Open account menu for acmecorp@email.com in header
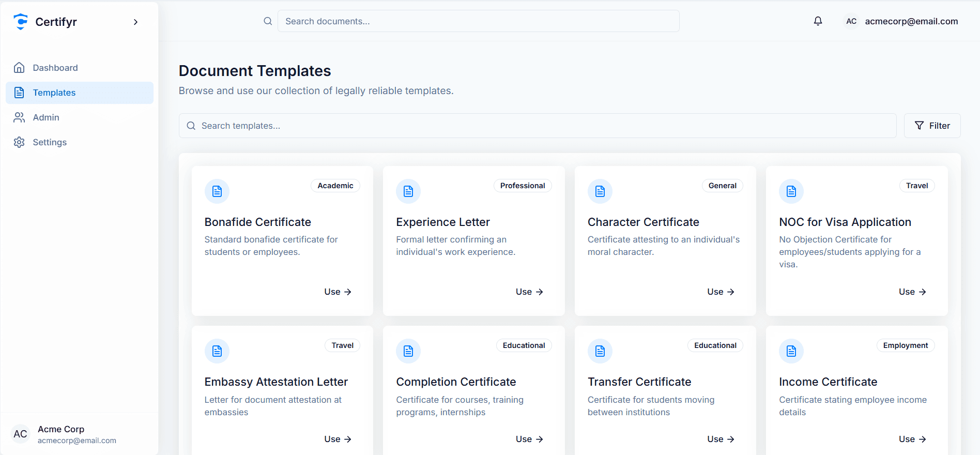Screen dimensions: 980x455 [x=911, y=21]
